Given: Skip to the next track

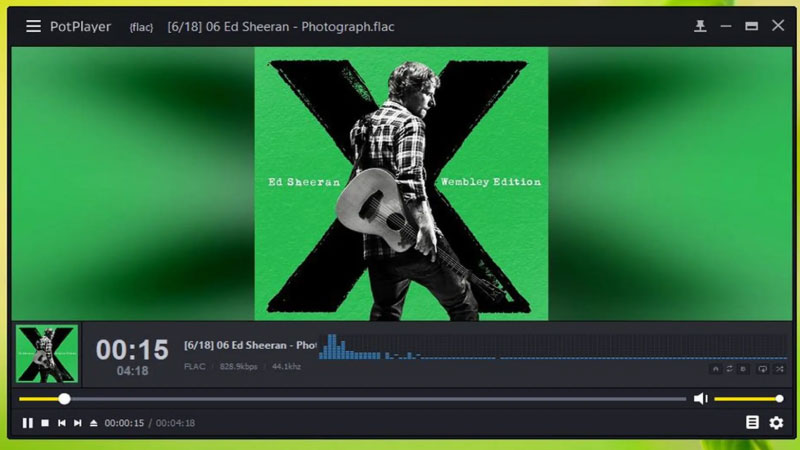Looking at the screenshot, I should 77,423.
